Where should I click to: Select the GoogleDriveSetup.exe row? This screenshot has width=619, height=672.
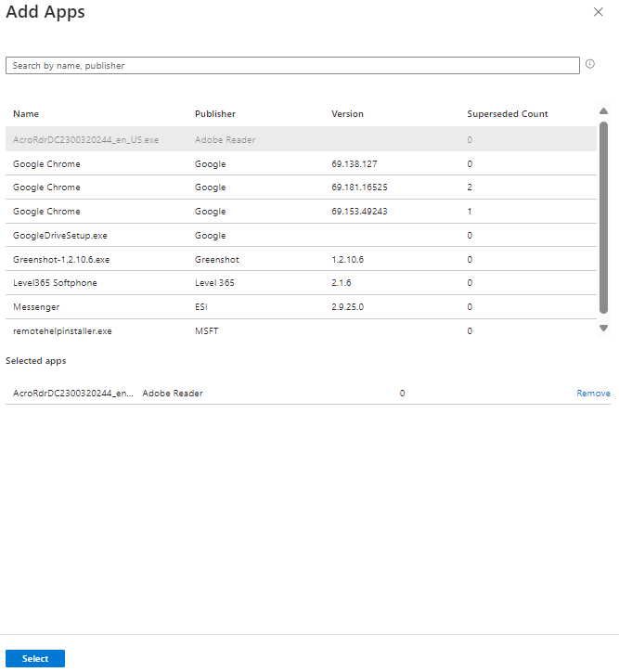59,236
